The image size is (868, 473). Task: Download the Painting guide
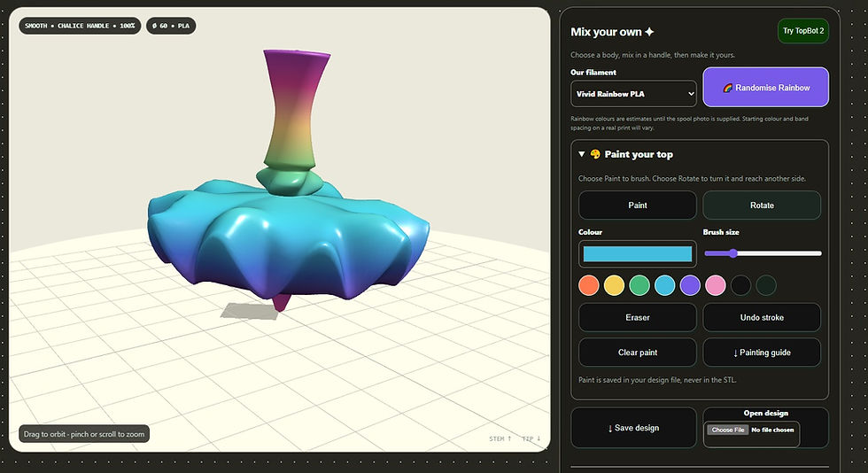(x=762, y=353)
